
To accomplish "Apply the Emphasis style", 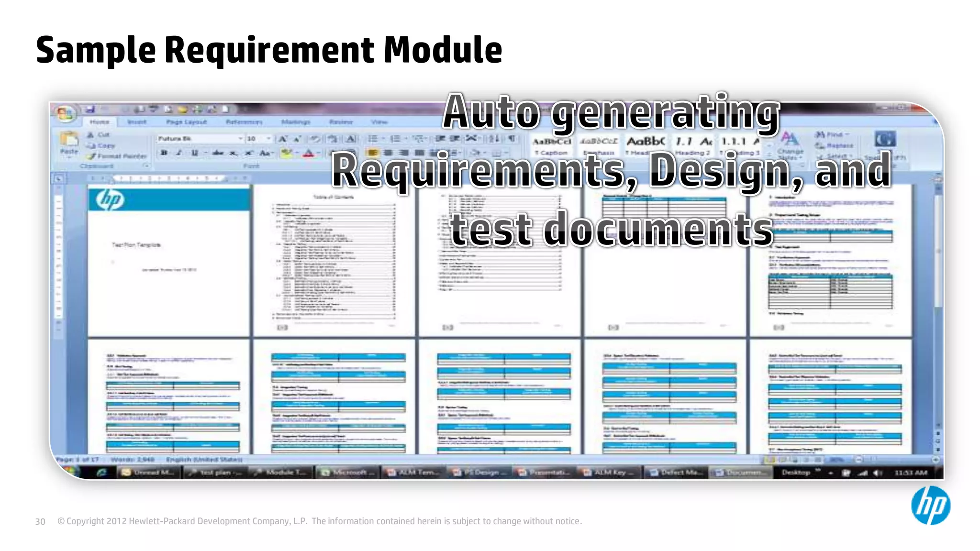I will 599,146.
